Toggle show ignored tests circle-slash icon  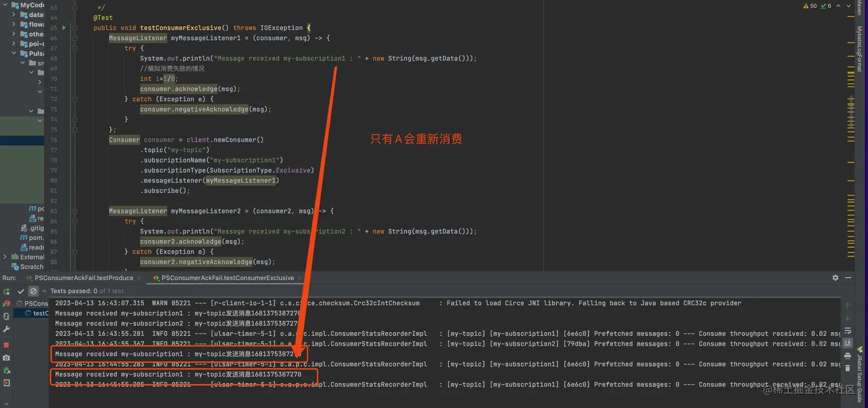(x=33, y=292)
